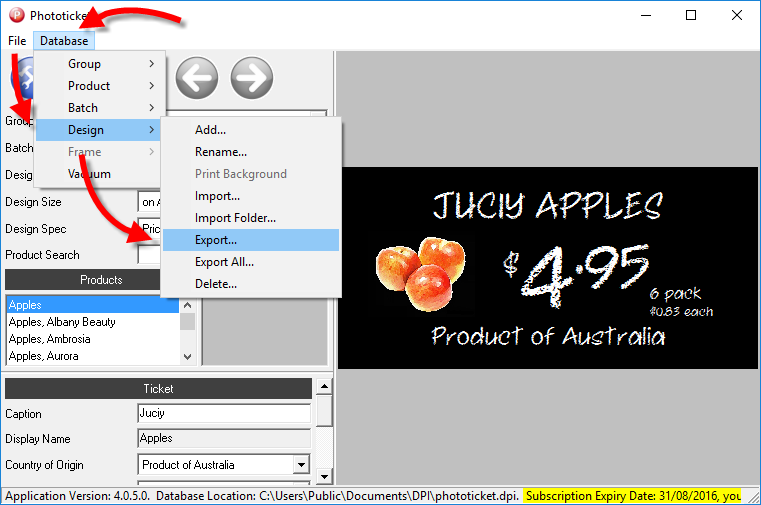Click the Vacuum menu item

point(89,174)
